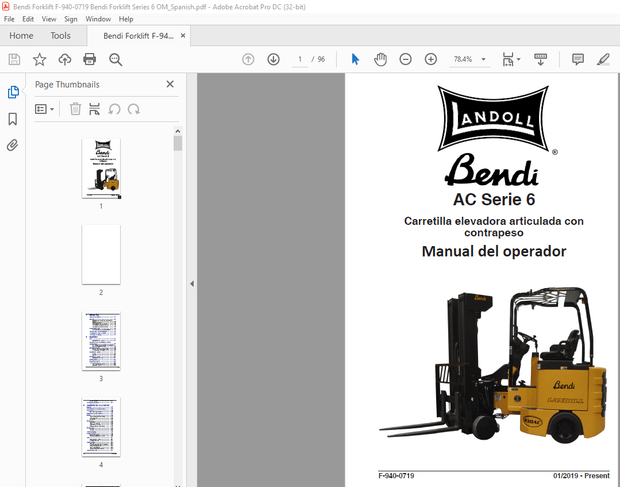This screenshot has height=487, width=620.
Task: Open the fit page options dropdown
Action: (x=511, y=59)
